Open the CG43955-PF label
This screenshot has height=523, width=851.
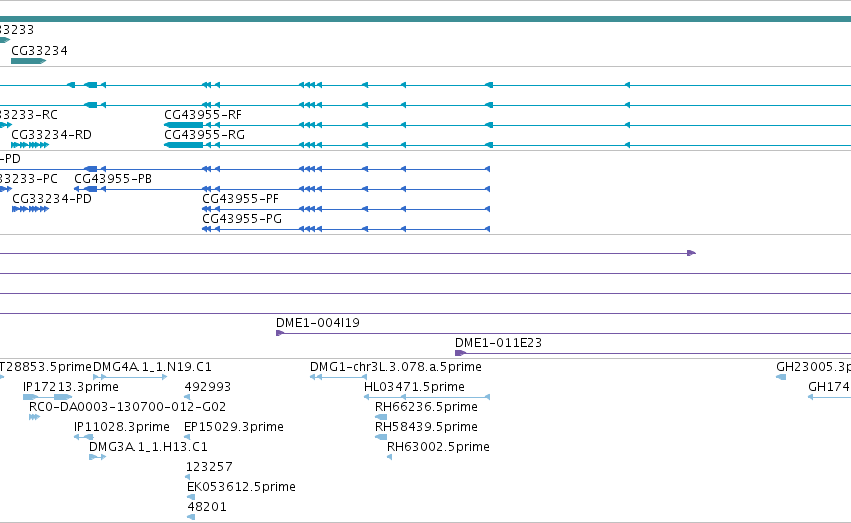240,199
